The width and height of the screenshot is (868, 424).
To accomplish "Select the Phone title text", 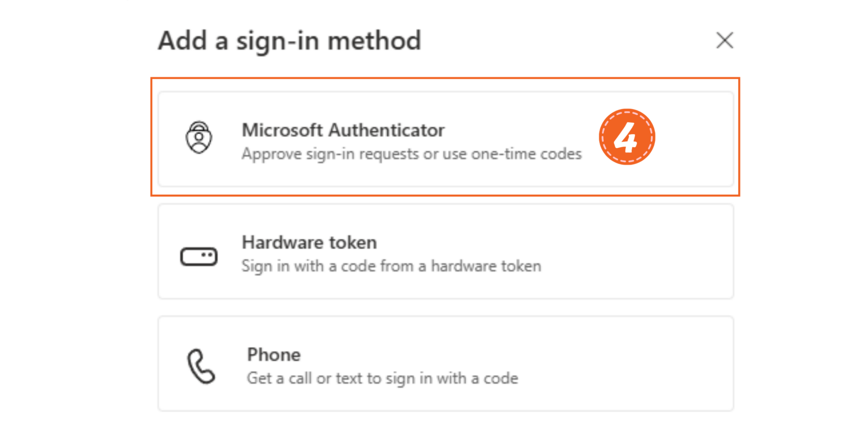I will [273, 355].
